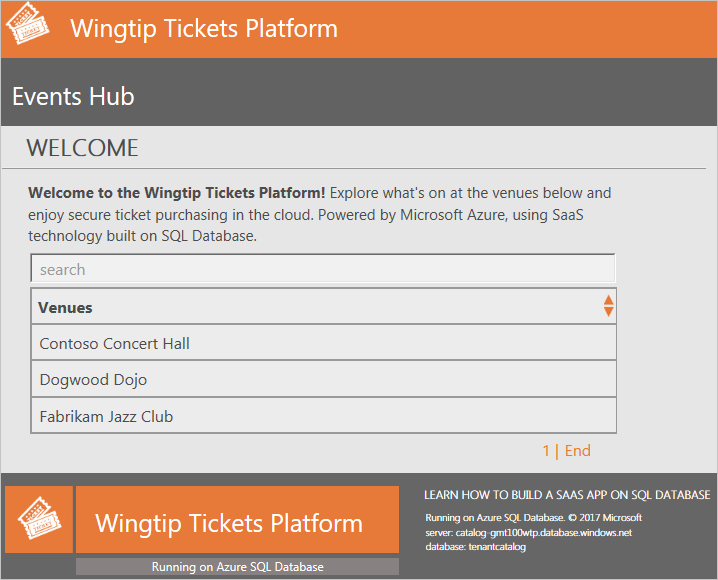Viewport: 718px width, 580px height.
Task: Click the footer Wingtip Tickets Platform banner
Action: (x=237, y=520)
